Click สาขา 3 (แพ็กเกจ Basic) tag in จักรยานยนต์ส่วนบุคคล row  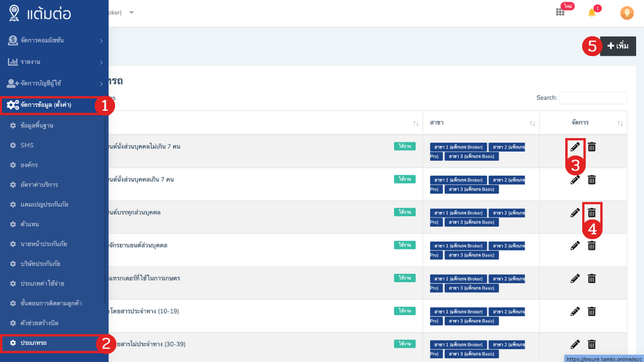point(471,255)
